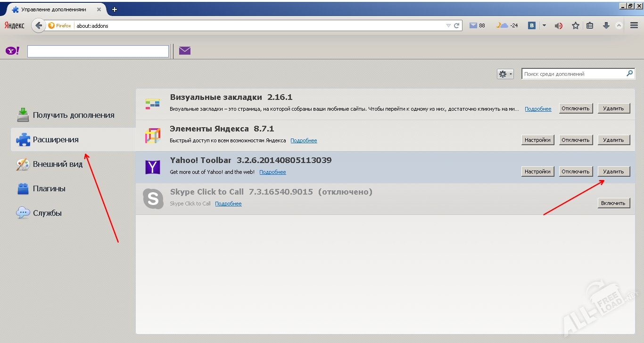Open the Firefox hamburger menu
644x343 pixels.
[634, 25]
